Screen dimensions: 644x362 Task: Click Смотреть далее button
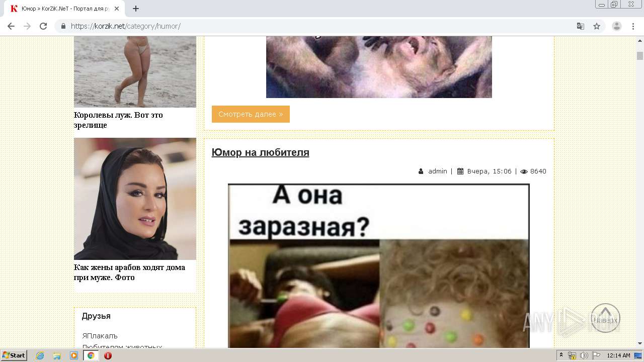pyautogui.click(x=251, y=114)
